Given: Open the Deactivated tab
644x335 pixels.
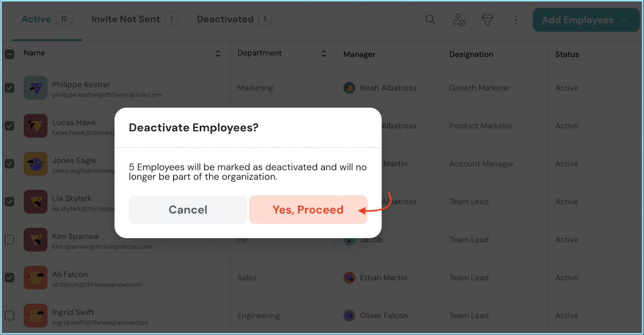Looking at the screenshot, I should tap(225, 19).
